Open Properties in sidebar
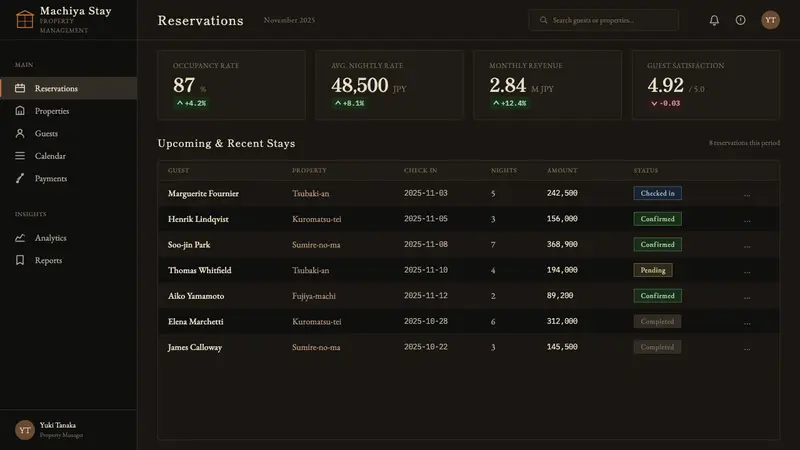Viewport: 800px width, 450px height. point(68,111)
